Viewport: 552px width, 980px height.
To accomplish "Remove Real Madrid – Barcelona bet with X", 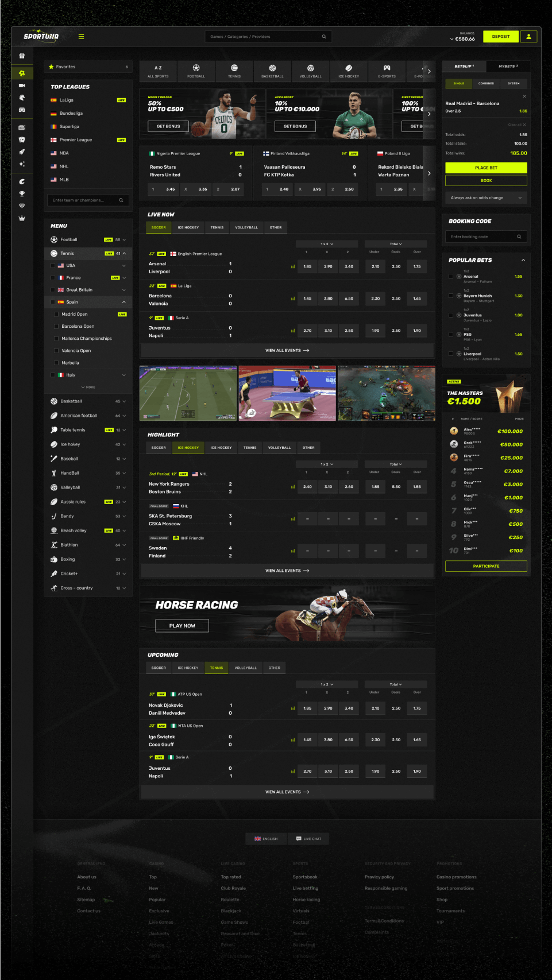I will [x=524, y=96].
